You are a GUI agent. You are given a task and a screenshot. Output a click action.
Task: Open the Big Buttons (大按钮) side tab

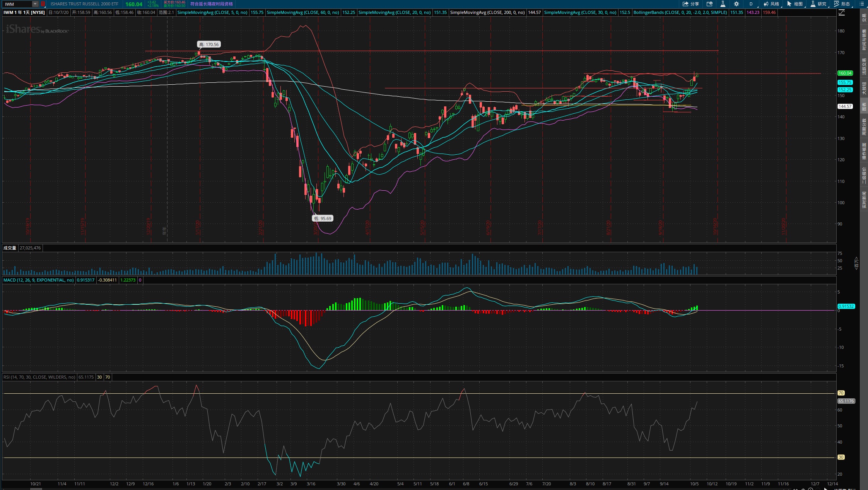tap(864, 88)
